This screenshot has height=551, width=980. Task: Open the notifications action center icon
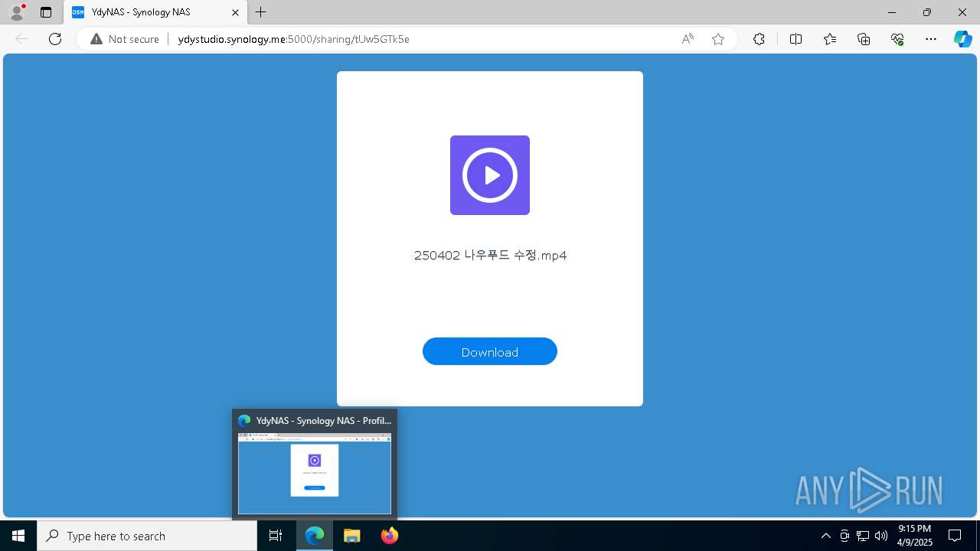point(955,536)
